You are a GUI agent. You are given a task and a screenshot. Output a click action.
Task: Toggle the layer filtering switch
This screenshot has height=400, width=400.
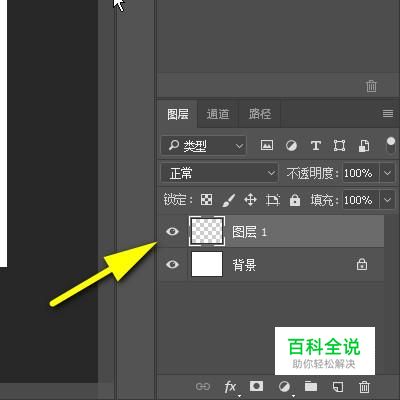(x=390, y=145)
